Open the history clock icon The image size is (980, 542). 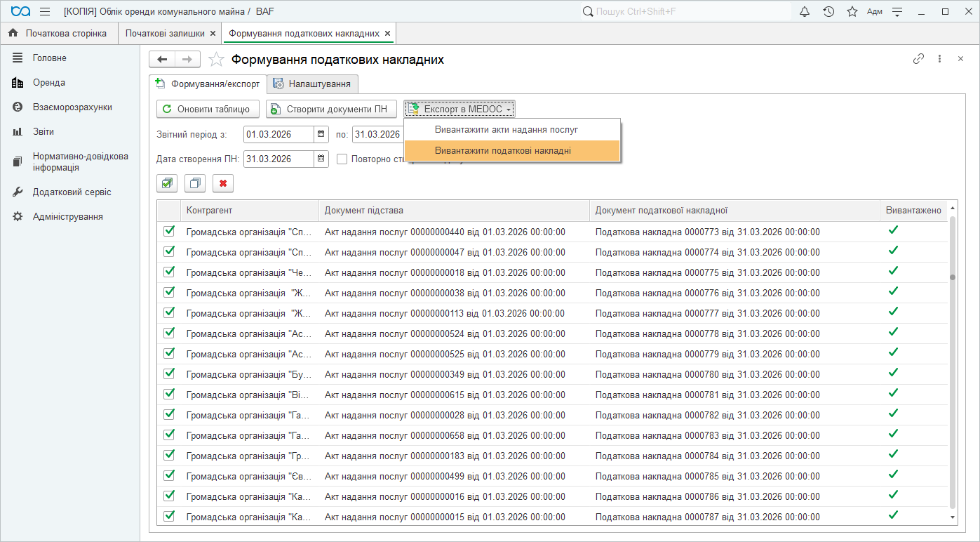828,11
